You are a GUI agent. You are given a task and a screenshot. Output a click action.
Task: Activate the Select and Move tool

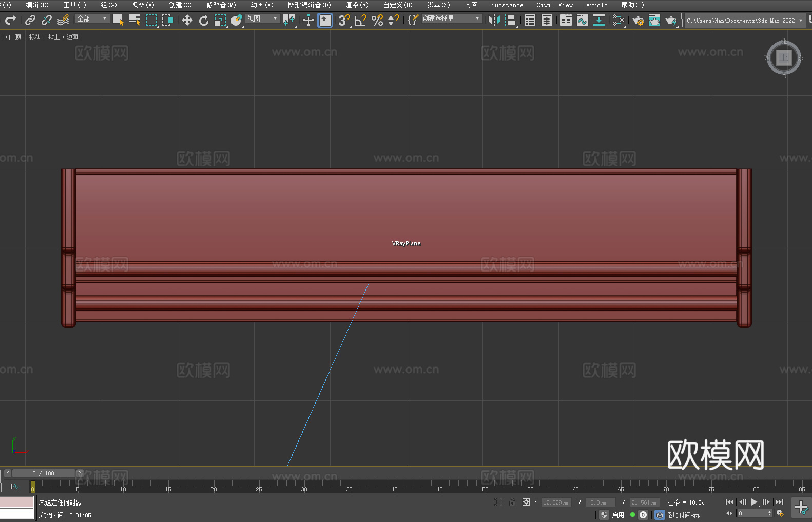click(187, 20)
